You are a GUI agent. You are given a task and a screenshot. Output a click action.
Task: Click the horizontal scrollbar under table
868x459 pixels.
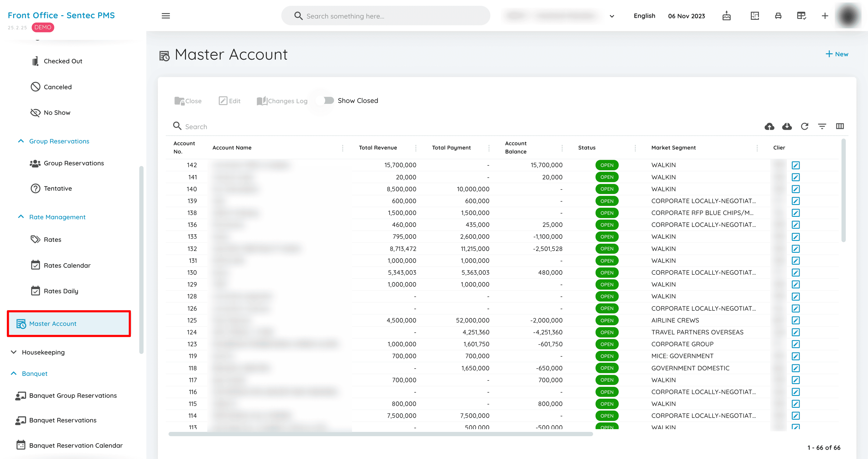tap(380, 434)
